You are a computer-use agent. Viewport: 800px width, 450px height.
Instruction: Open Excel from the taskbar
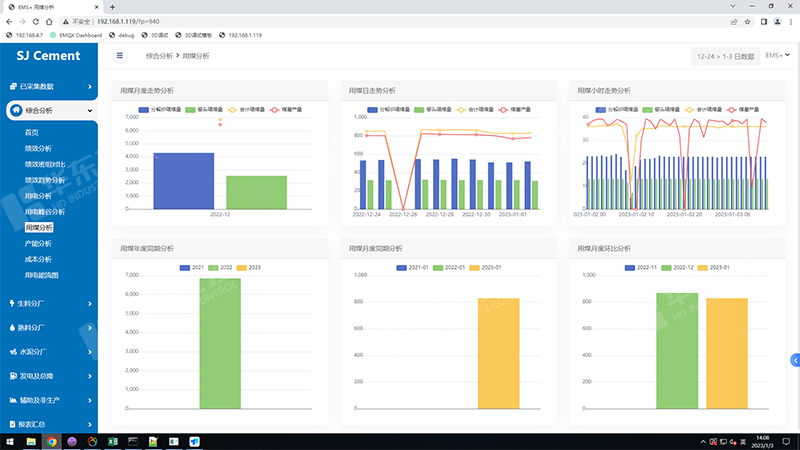coord(114,441)
